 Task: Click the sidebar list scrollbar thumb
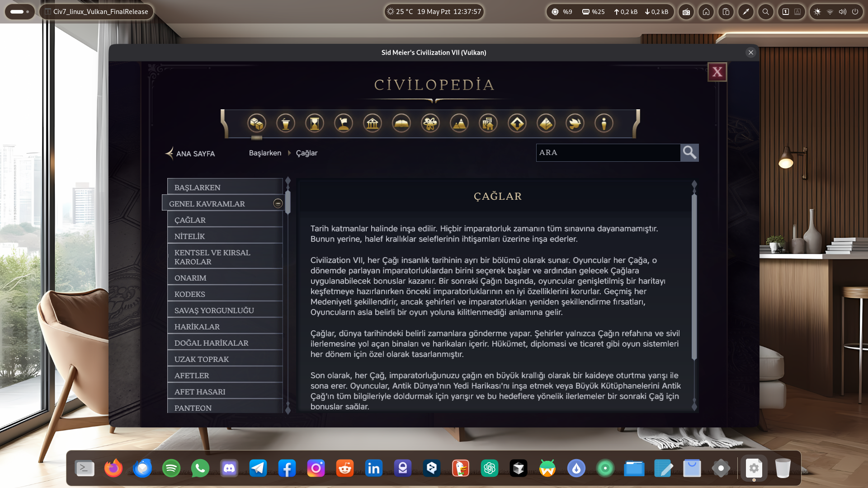pos(288,202)
